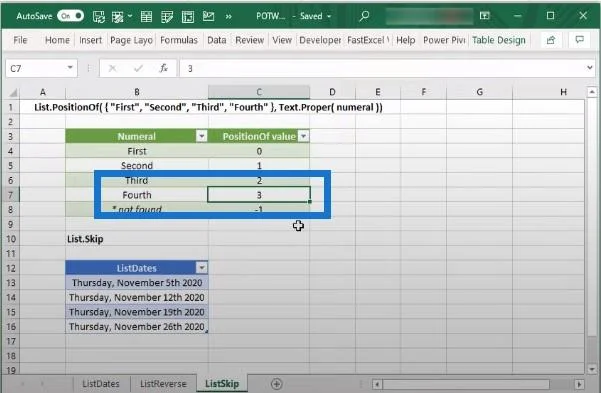Select cell Thursday, November 12th 2020
The height and width of the screenshot is (393, 601).
pyautogui.click(x=137, y=297)
